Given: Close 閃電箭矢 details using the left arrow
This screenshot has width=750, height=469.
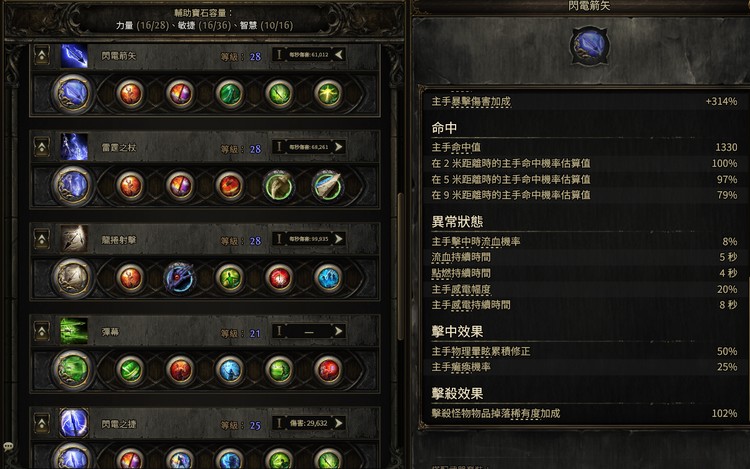Looking at the screenshot, I should (339, 55).
